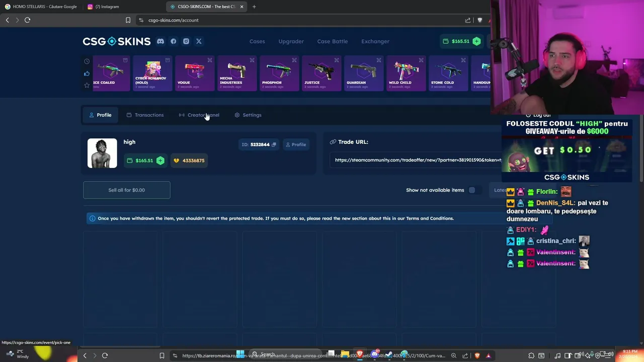The height and width of the screenshot is (362, 644).
Task: Open the Exchanger page
Action: click(x=375, y=41)
